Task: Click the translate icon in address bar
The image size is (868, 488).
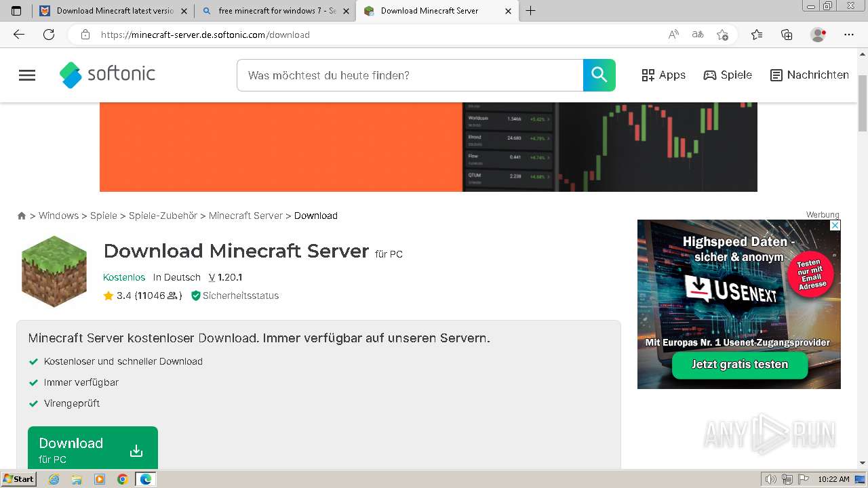Action: tap(698, 35)
